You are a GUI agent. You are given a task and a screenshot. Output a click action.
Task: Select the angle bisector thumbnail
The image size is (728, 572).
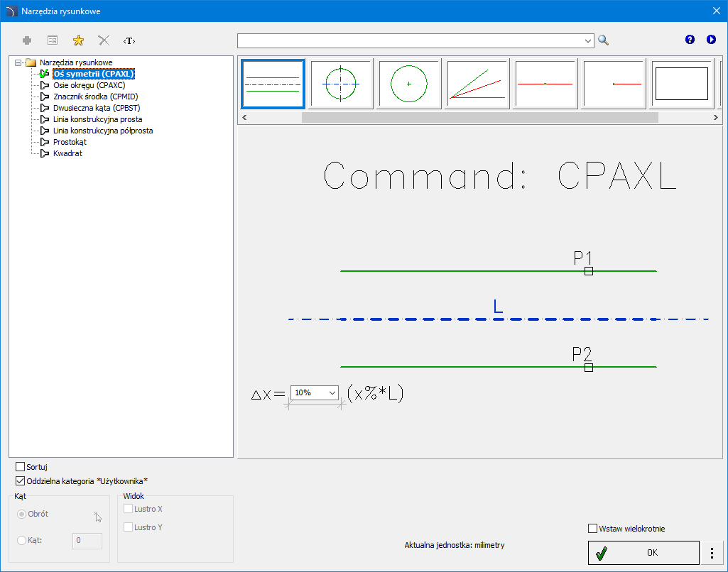click(477, 84)
